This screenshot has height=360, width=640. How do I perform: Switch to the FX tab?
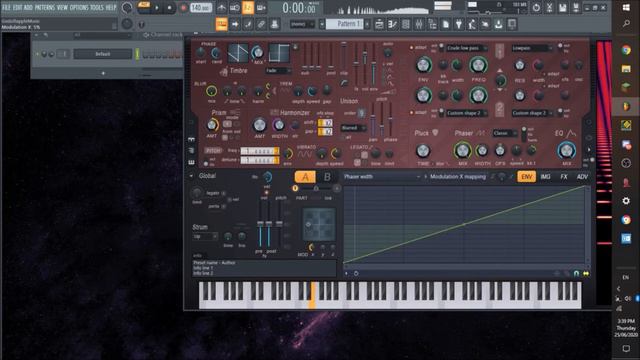tap(564, 177)
